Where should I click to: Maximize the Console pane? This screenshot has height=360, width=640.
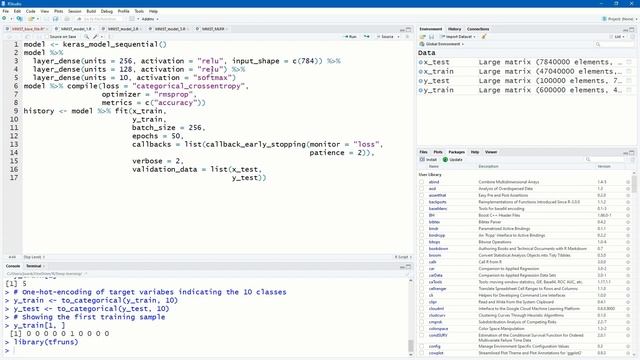pos(408,266)
